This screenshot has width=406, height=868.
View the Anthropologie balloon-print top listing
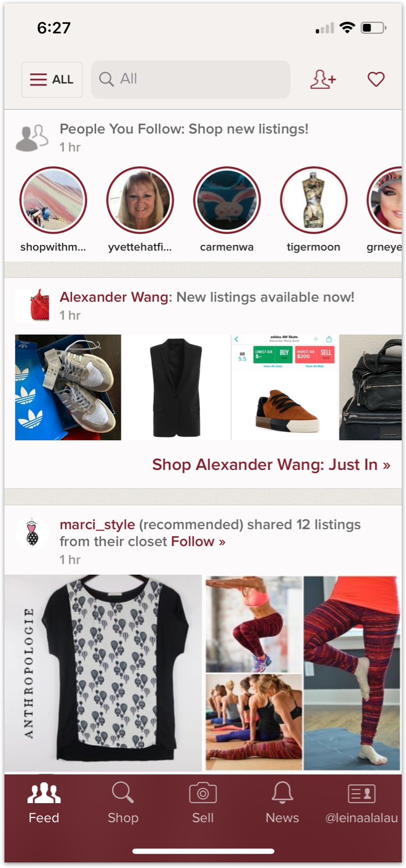(x=103, y=672)
